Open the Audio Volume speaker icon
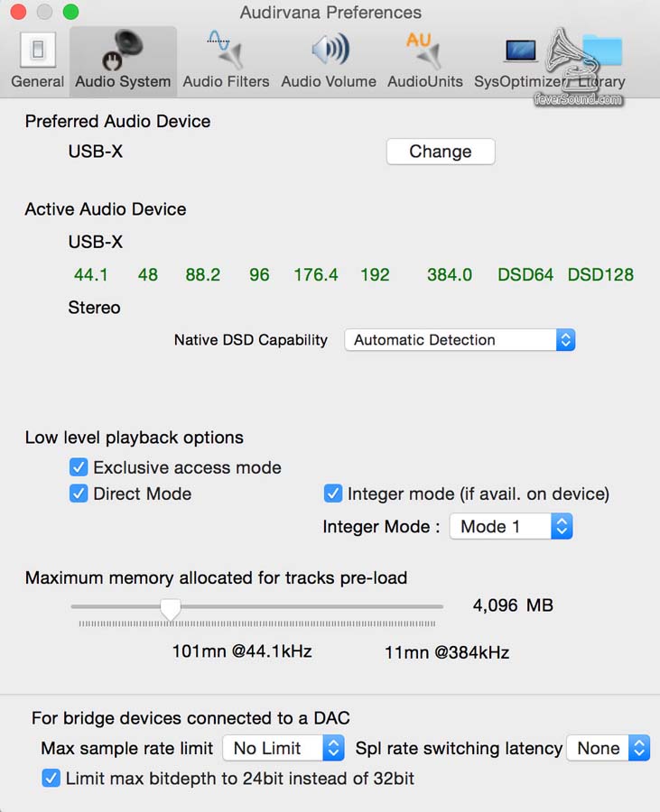Viewport: 660px width, 812px height. pos(329,50)
